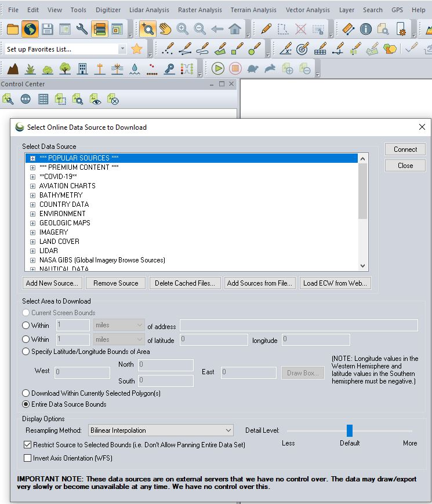
Task: Select the Measure ruler tool
Action: pos(348,29)
